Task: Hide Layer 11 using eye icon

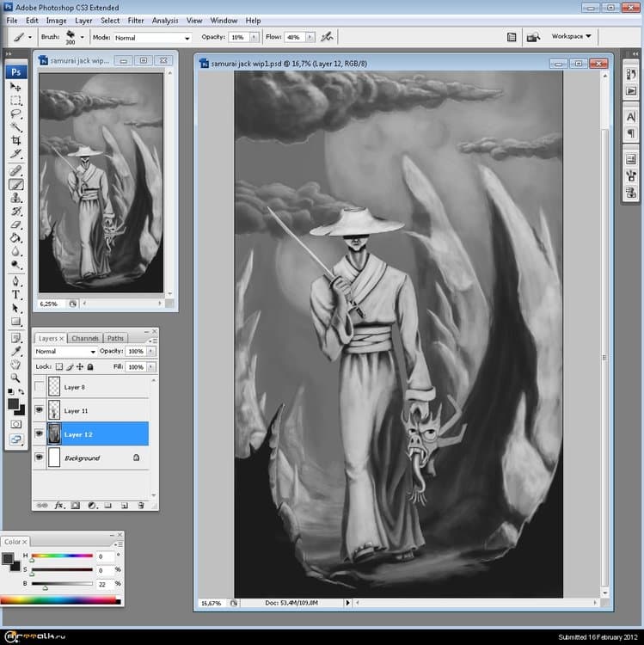Action: (x=39, y=411)
